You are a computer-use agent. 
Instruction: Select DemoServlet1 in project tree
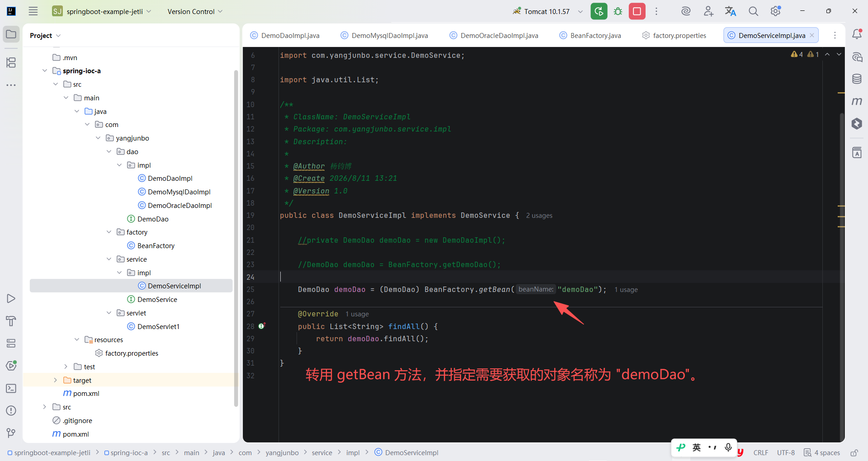point(158,326)
